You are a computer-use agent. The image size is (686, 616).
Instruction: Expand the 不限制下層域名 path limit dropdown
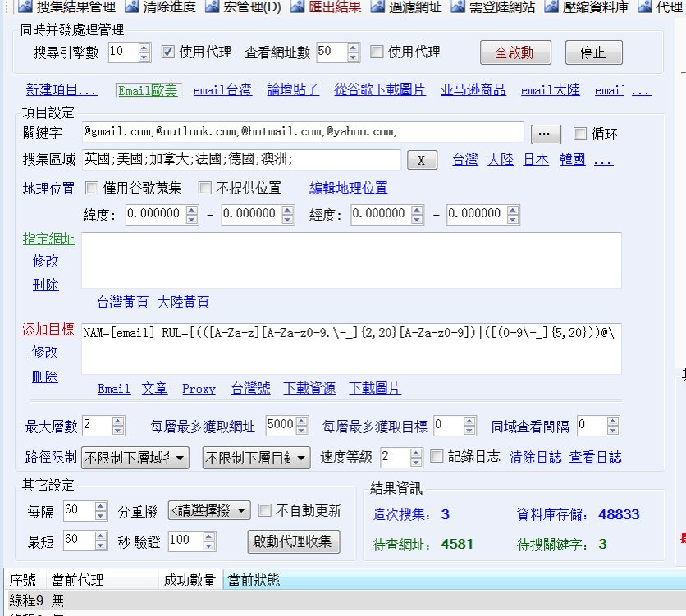click(135, 458)
